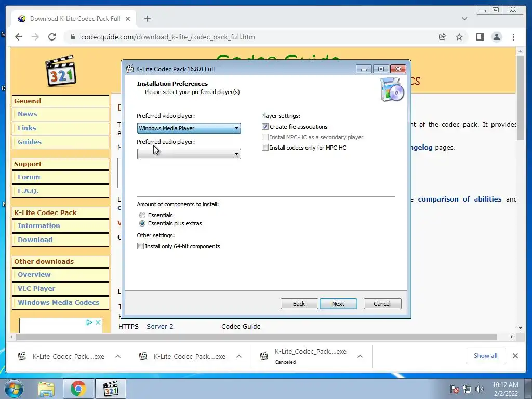Open the AdChoices triangle icon
Image resolution: width=532 pixels, height=399 pixels.
coord(89,322)
